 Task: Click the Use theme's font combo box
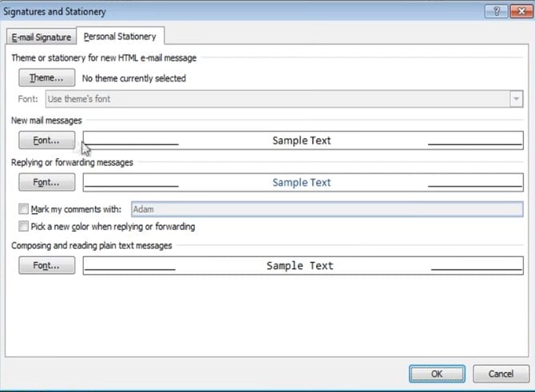click(x=276, y=99)
